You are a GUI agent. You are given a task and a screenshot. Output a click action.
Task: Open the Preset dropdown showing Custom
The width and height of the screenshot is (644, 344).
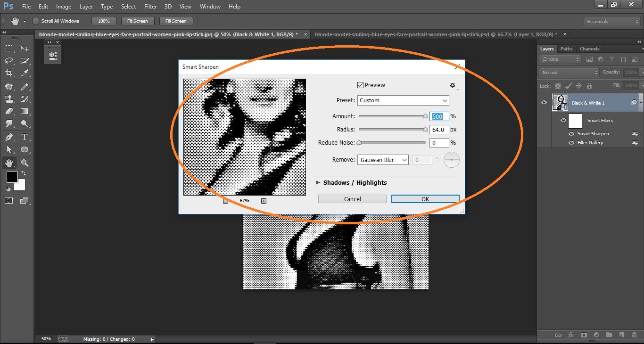click(403, 100)
